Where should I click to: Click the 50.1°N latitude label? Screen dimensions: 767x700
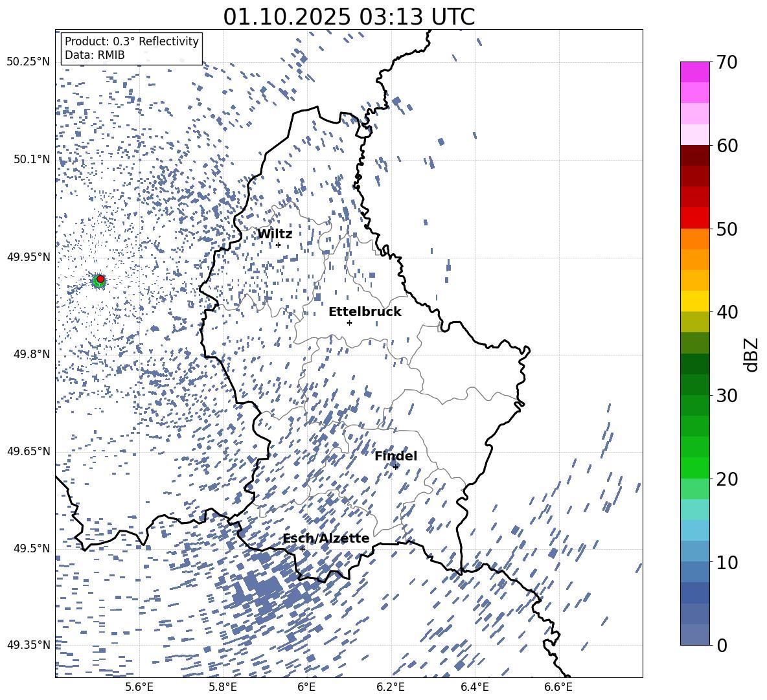pyautogui.click(x=31, y=159)
